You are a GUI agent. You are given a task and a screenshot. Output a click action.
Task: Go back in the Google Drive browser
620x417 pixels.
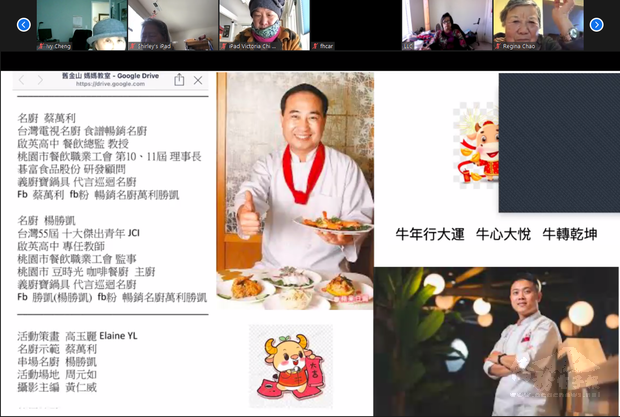[x=21, y=80]
